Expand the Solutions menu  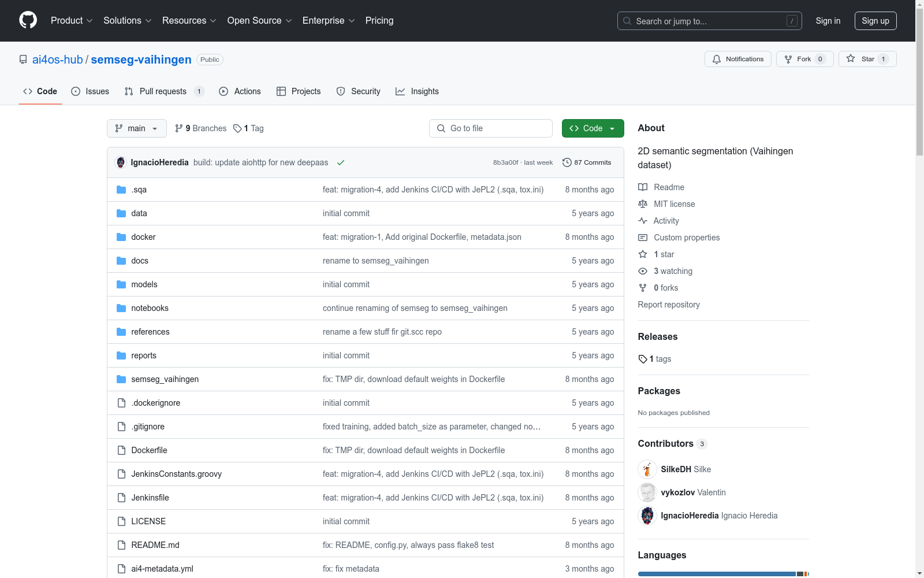click(128, 21)
